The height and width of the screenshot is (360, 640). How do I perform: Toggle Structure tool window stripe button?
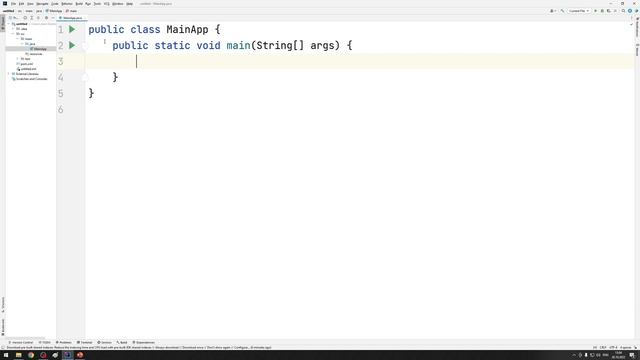3,305
